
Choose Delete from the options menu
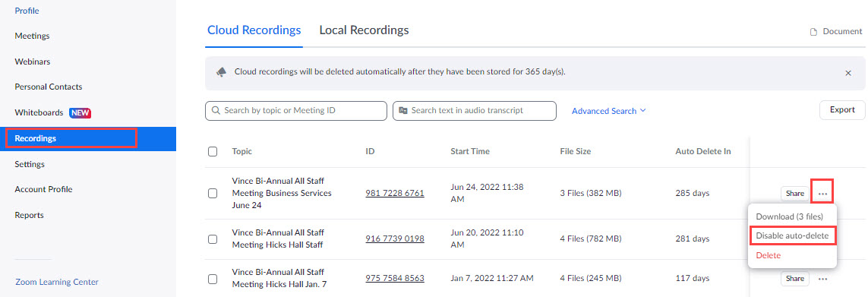(x=769, y=255)
